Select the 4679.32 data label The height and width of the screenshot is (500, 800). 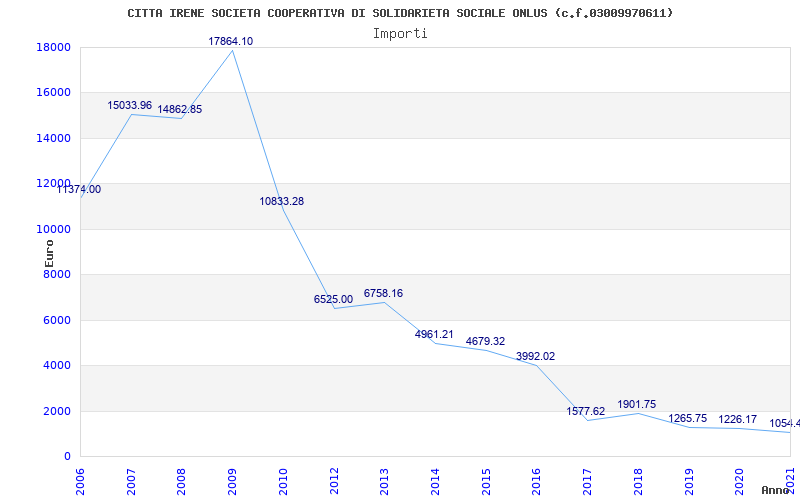click(485, 341)
